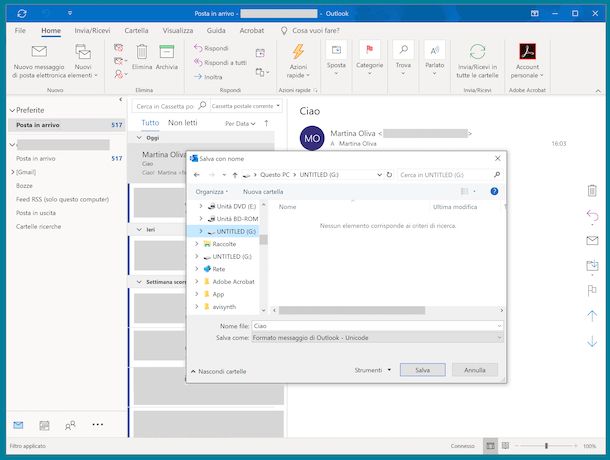
Task: Click the Mail icon in bottom navigation
Action: pyautogui.click(x=18, y=425)
